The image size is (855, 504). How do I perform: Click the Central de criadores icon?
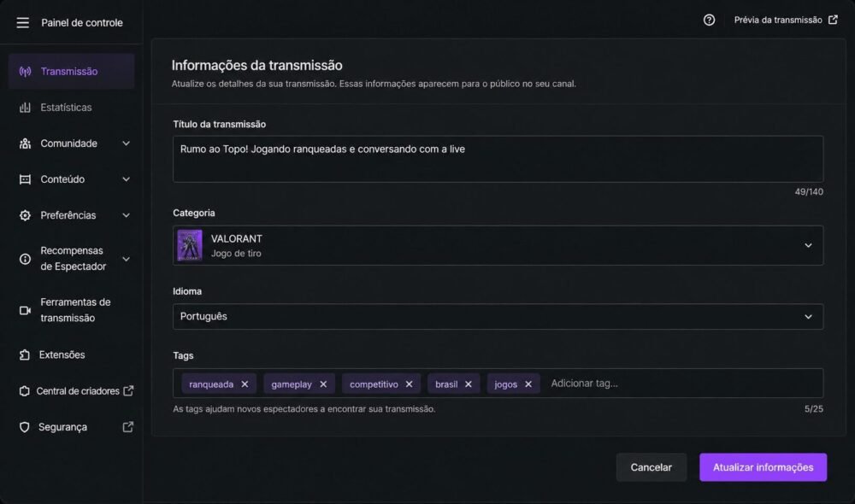[x=24, y=390]
